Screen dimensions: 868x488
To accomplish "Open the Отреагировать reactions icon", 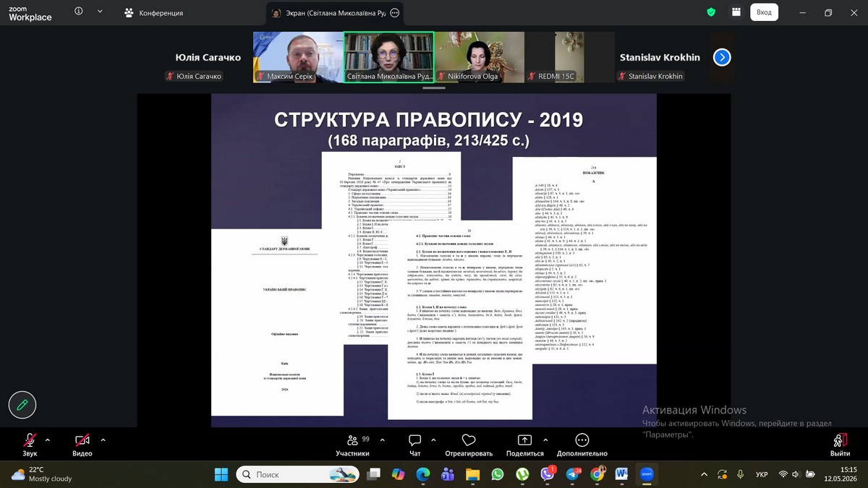I will [469, 440].
